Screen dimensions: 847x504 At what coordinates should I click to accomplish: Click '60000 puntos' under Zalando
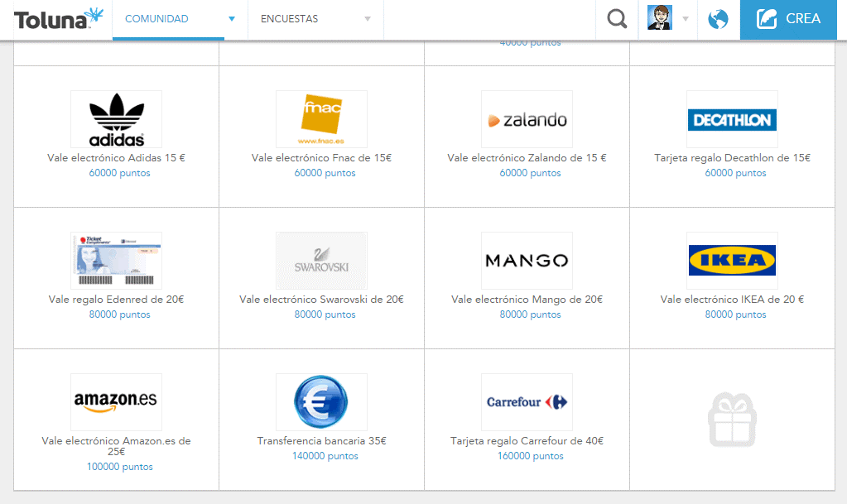tap(530, 173)
